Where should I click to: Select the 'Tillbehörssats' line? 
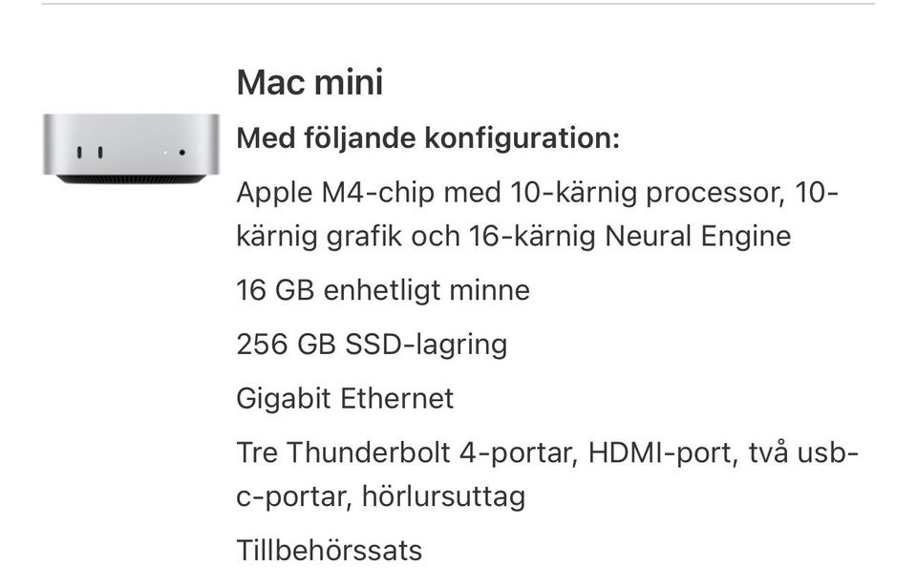point(330,551)
